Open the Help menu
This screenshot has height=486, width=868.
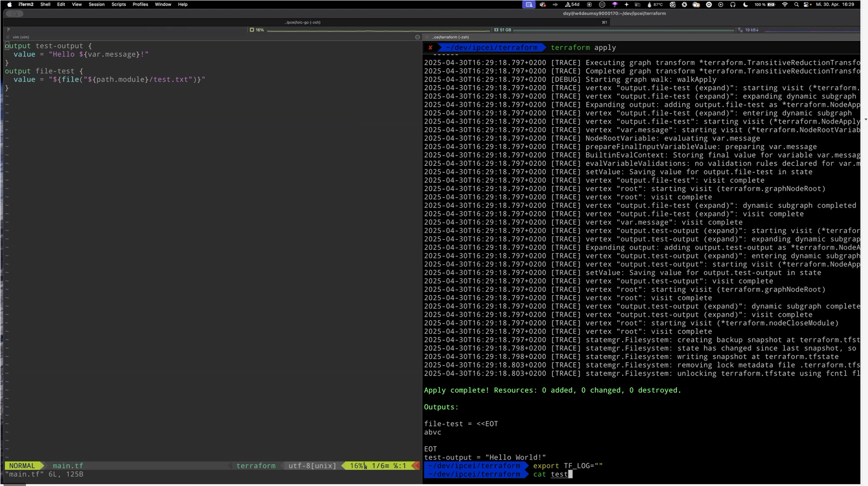coord(183,4)
